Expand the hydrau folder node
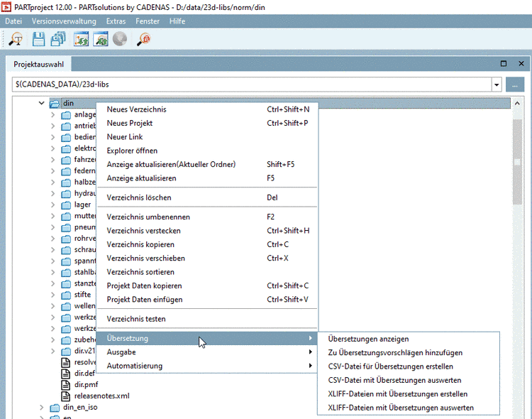Screen dimensions: 532x419 (x=53, y=193)
